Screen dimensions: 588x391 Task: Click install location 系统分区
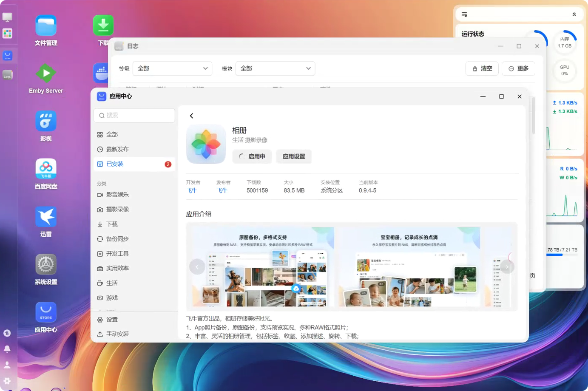(332, 190)
